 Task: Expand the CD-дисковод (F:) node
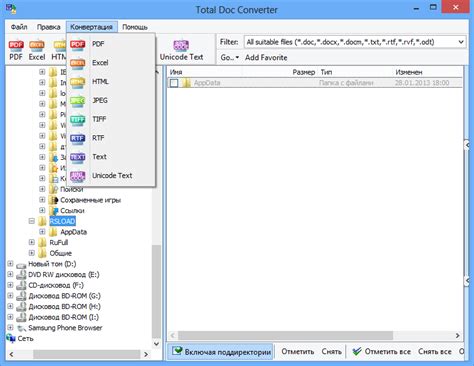pos(10,285)
